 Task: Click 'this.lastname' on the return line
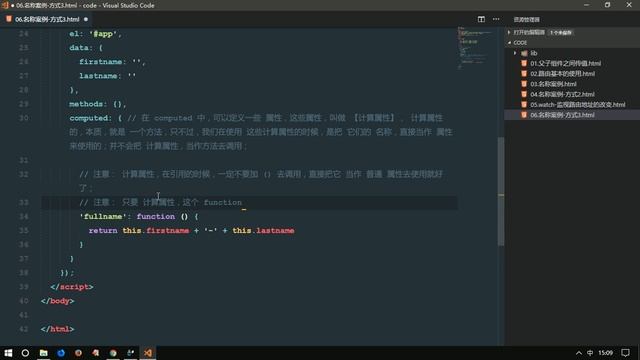(x=263, y=231)
